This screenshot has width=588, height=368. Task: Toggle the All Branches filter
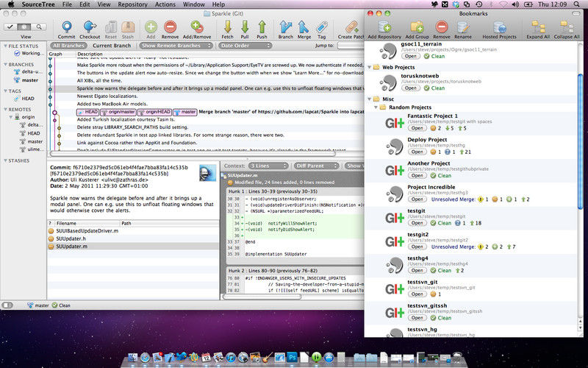coord(68,46)
